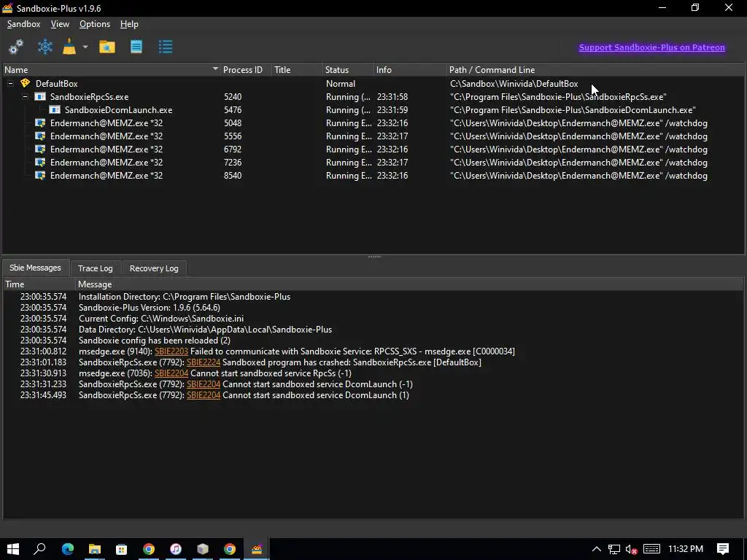Viewport: 747px width, 560px height.
Task: Open the Sandbox menu
Action: [24, 24]
